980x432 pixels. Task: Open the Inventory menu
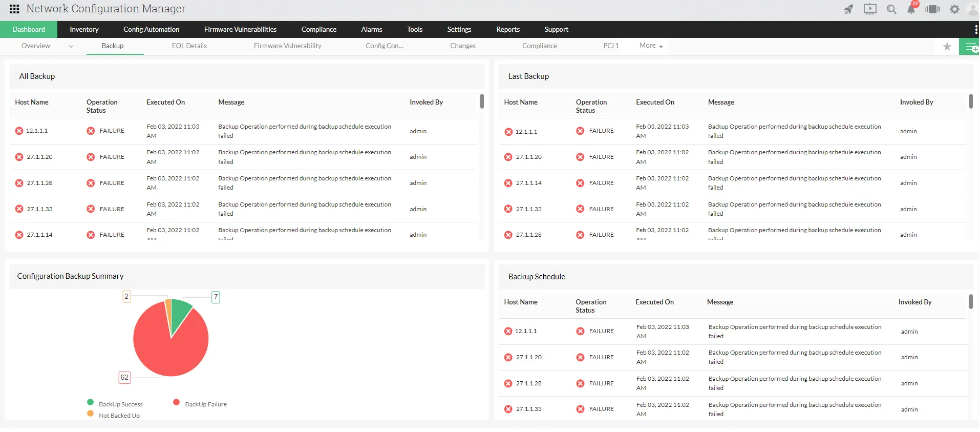click(84, 29)
